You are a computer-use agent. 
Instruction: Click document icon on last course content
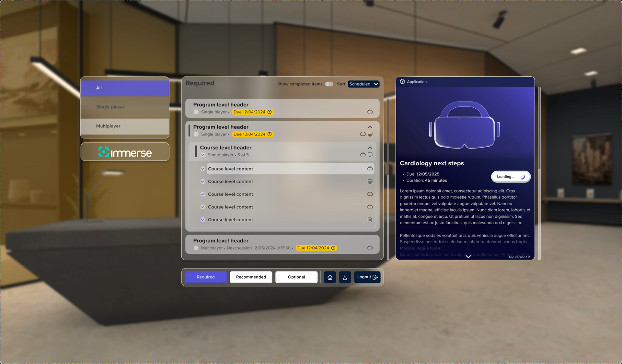click(x=370, y=220)
